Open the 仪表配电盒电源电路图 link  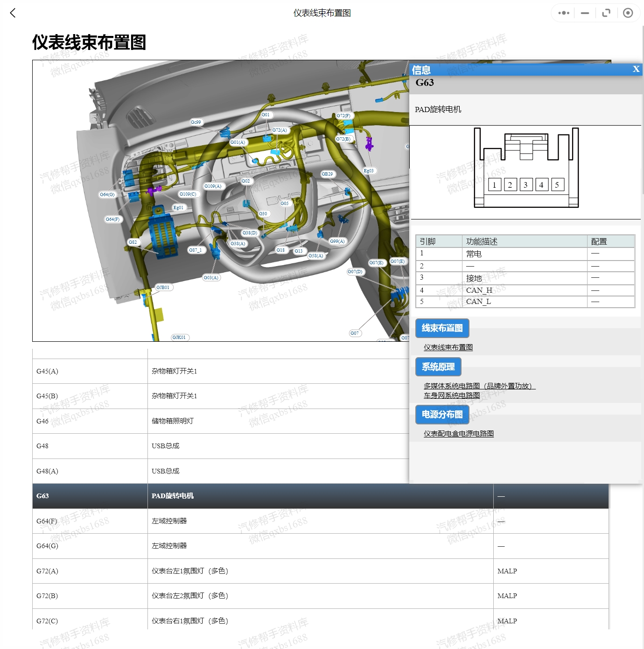point(458,434)
